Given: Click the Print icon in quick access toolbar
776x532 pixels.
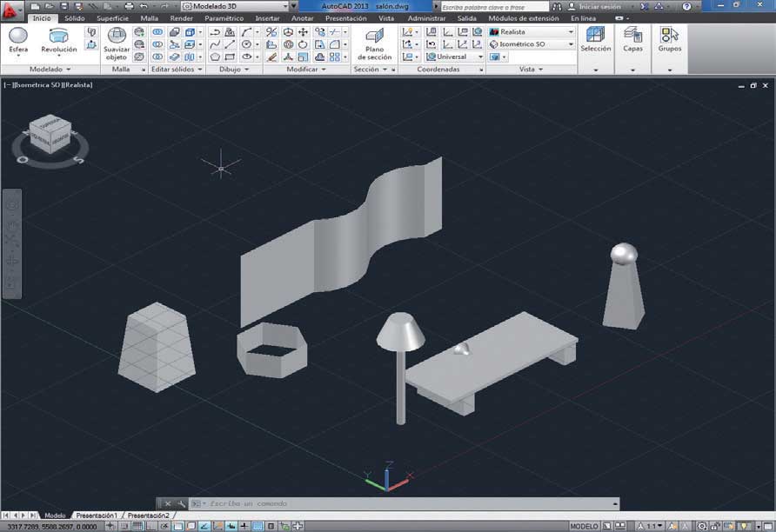Looking at the screenshot, I should (129, 6).
